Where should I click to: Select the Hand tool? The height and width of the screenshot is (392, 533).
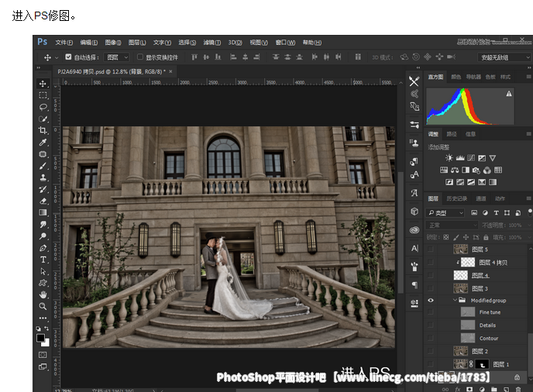(43, 294)
